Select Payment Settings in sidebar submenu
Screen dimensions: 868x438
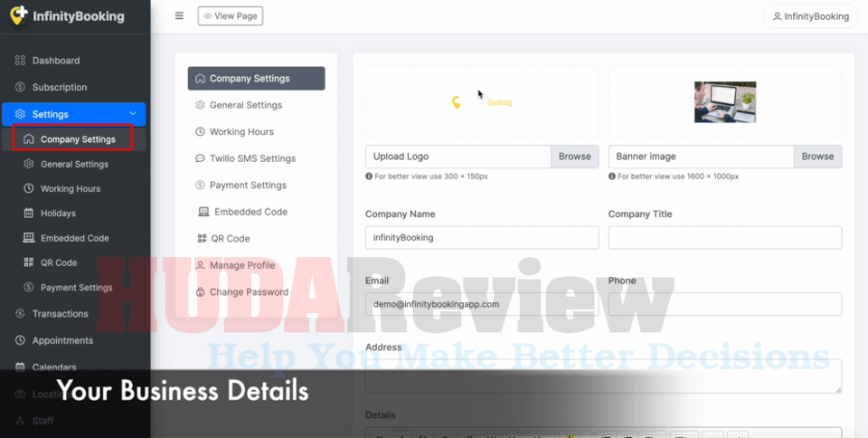(74, 288)
